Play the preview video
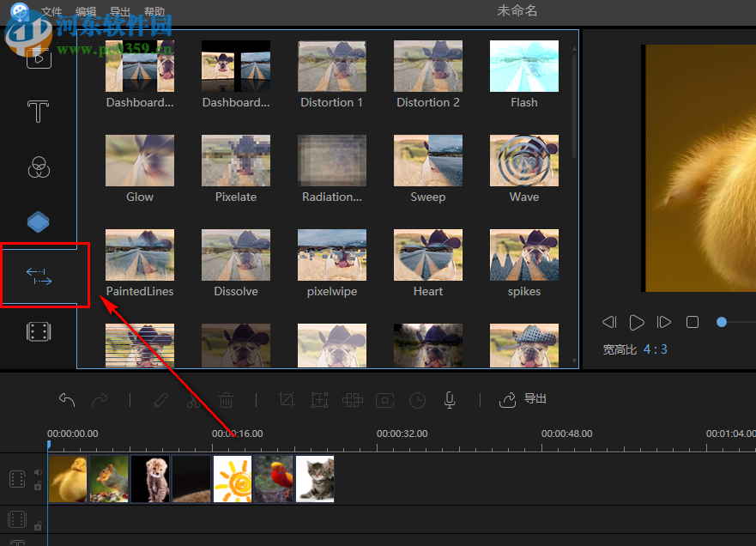This screenshot has height=546, width=756. [x=637, y=322]
